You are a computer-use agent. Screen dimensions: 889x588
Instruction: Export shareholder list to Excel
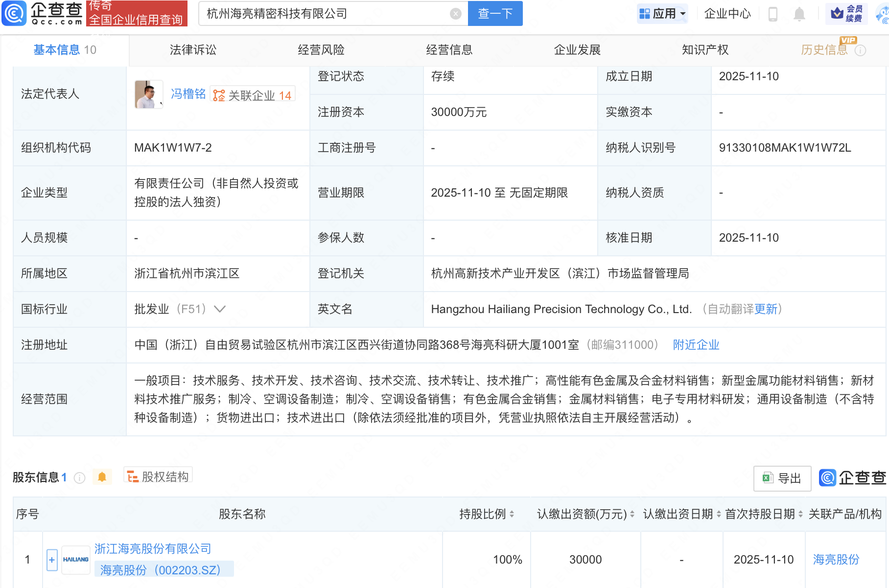[782, 478]
